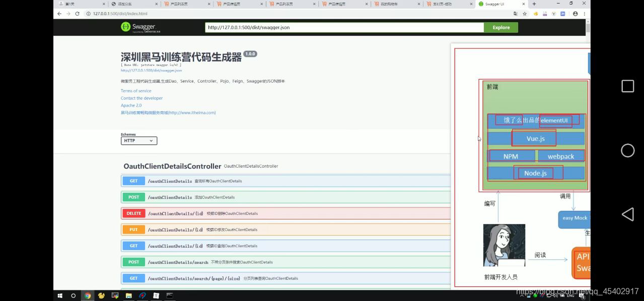644x301 pixels.
Task: Expand the DELETE /oauthClientDetails/{id} row
Action: (x=285, y=213)
